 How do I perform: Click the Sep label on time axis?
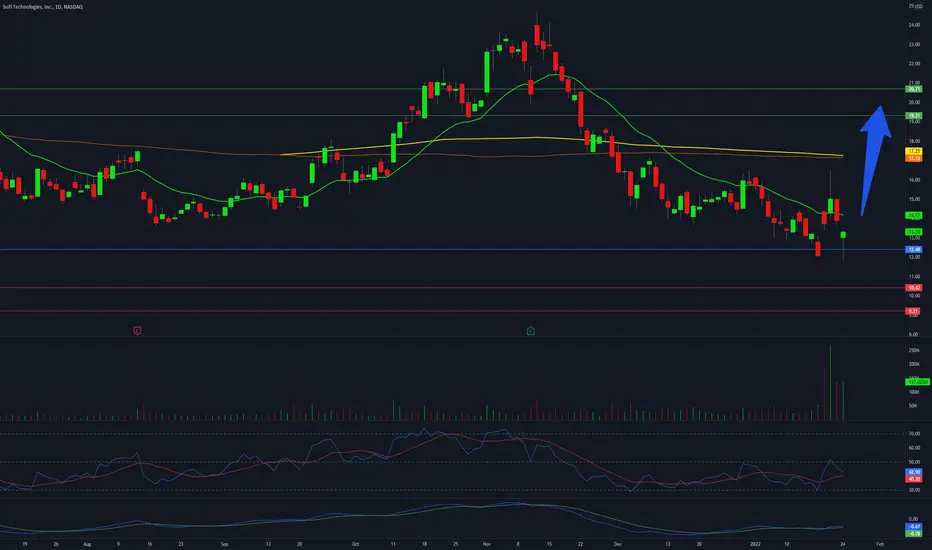pos(224,544)
